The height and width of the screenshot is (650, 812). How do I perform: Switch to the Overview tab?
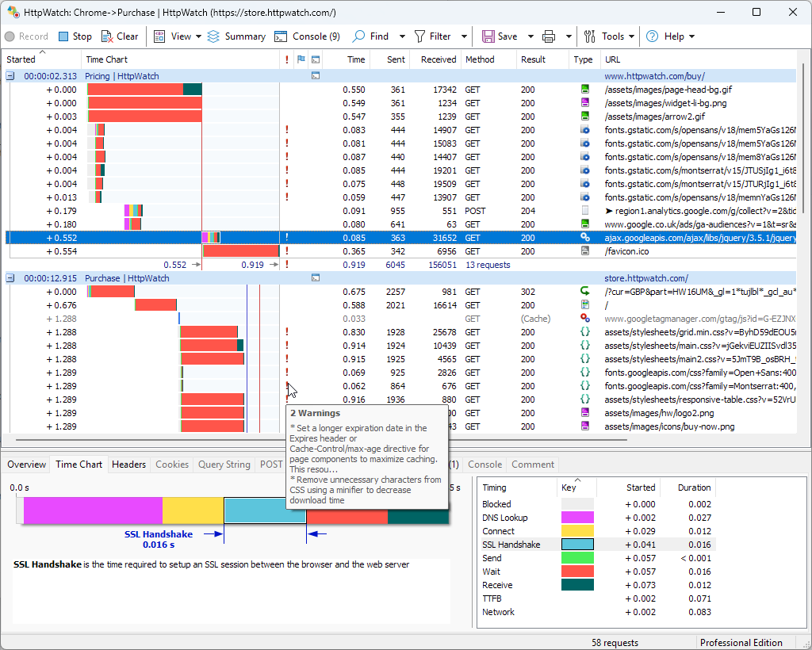click(x=26, y=465)
